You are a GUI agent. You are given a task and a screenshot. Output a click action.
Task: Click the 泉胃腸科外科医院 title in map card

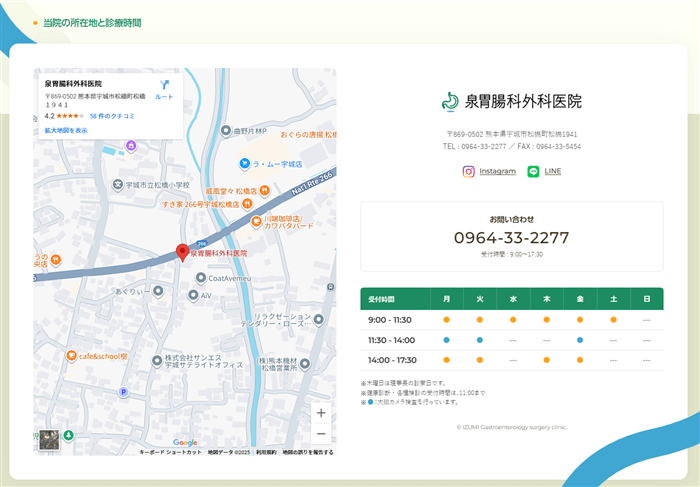coord(73,83)
